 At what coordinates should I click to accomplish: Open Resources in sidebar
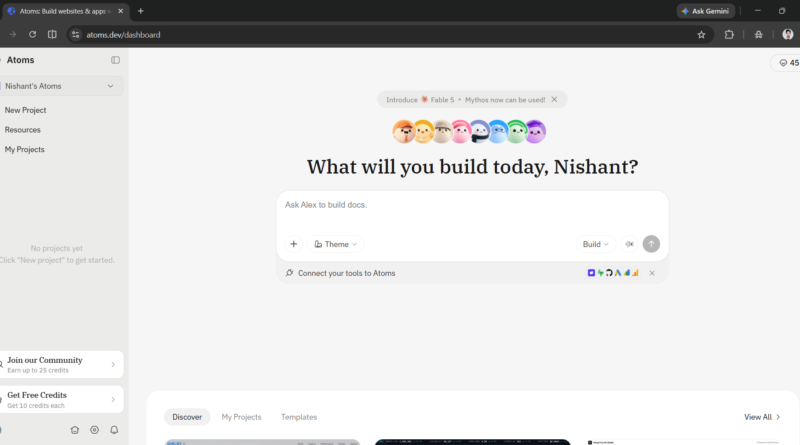tap(22, 130)
